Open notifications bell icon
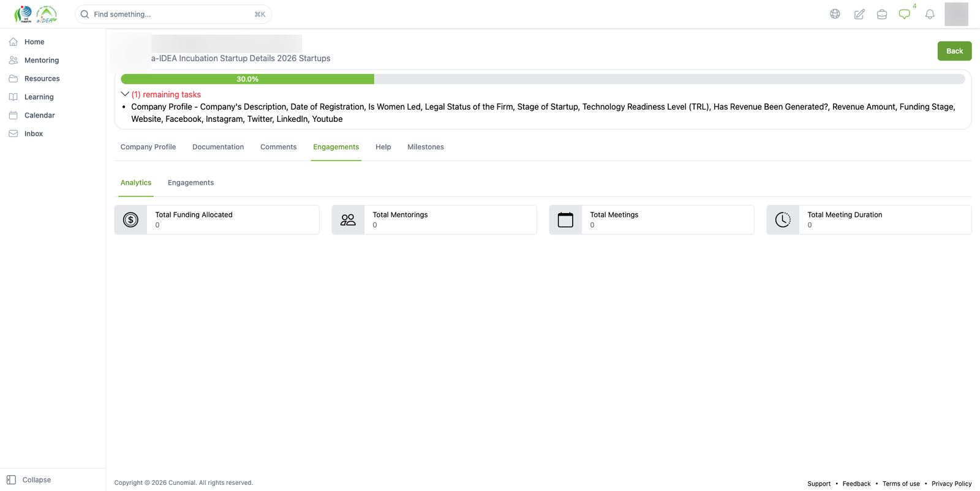This screenshot has height=491, width=980. (x=930, y=14)
